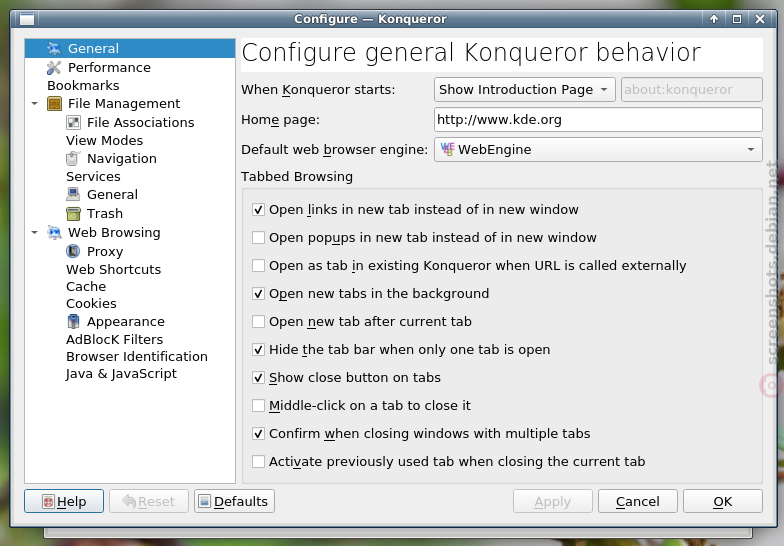Toggle Hide the tab bar checkbox
The width and height of the screenshot is (784, 546).
(x=258, y=350)
